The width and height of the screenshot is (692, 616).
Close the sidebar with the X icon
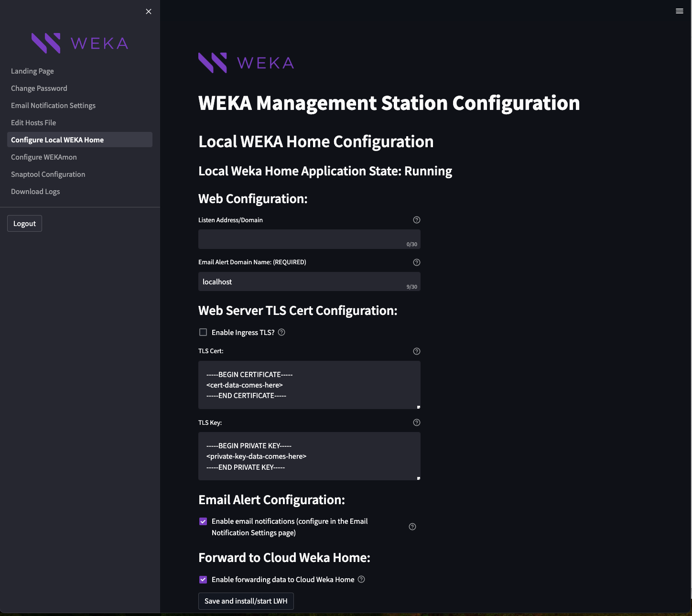(x=149, y=11)
